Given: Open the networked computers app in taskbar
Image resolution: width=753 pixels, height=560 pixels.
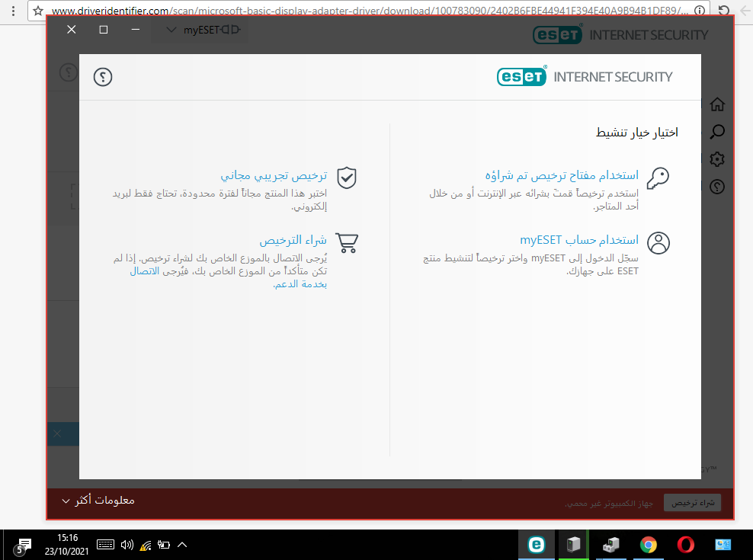Looking at the screenshot, I should pos(610,545).
